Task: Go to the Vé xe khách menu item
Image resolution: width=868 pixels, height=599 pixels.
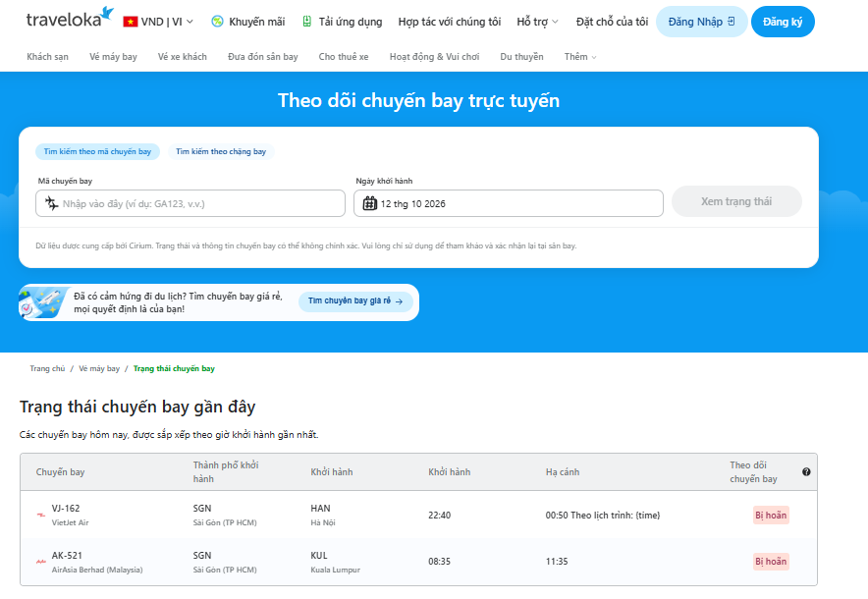Action: coord(182,57)
